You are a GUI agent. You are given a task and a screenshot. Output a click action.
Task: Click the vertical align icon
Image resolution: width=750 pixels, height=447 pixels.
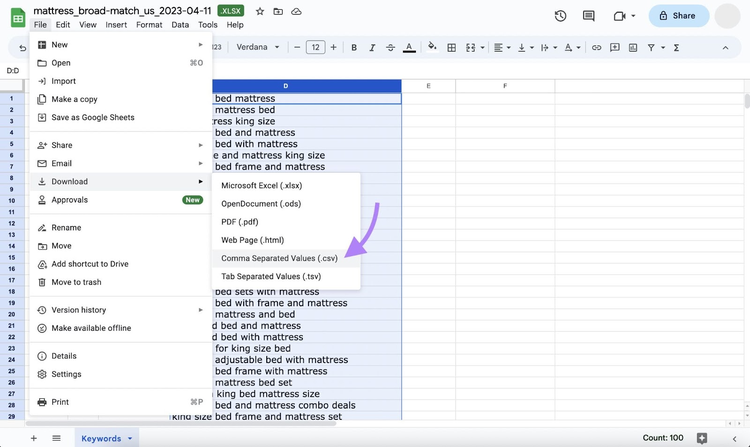pyautogui.click(x=522, y=47)
